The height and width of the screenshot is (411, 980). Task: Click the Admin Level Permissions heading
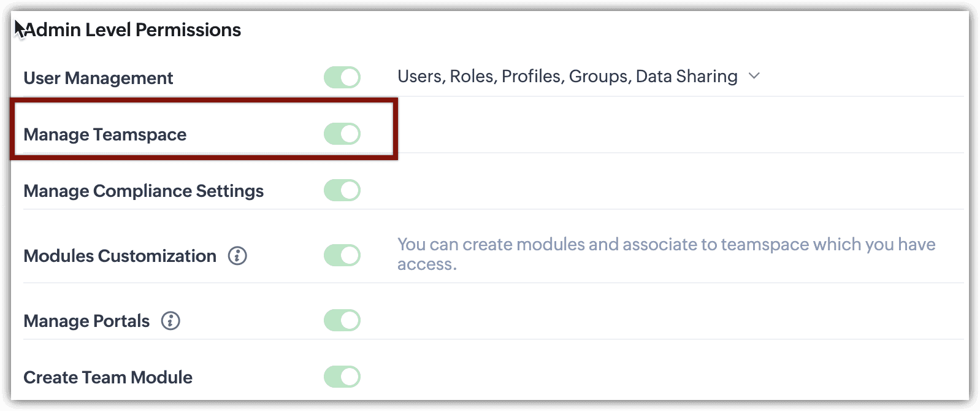pos(132,30)
